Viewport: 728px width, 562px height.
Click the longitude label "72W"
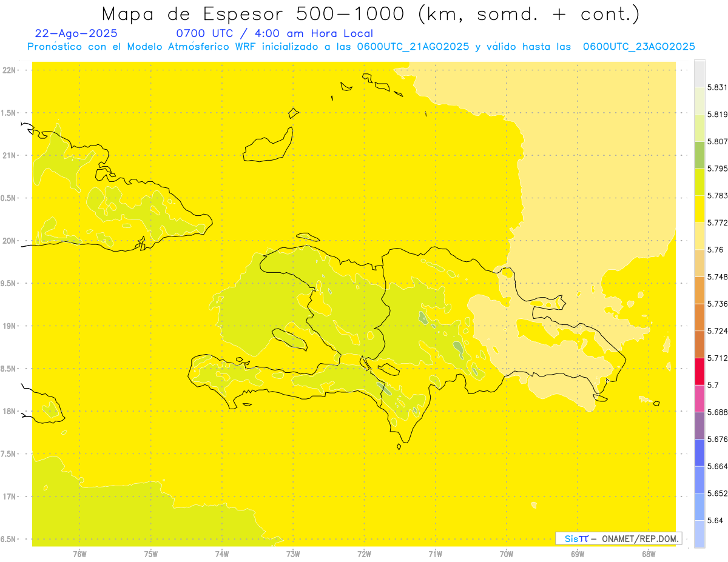[x=364, y=554]
